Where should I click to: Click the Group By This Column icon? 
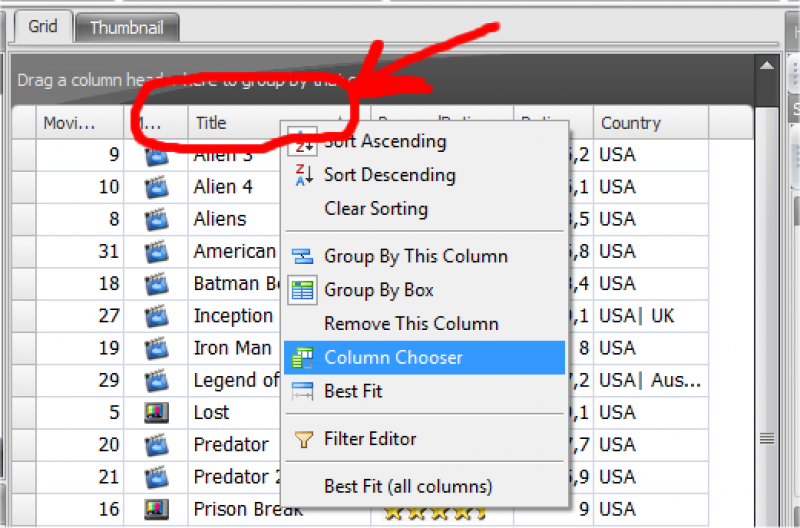[x=303, y=257]
